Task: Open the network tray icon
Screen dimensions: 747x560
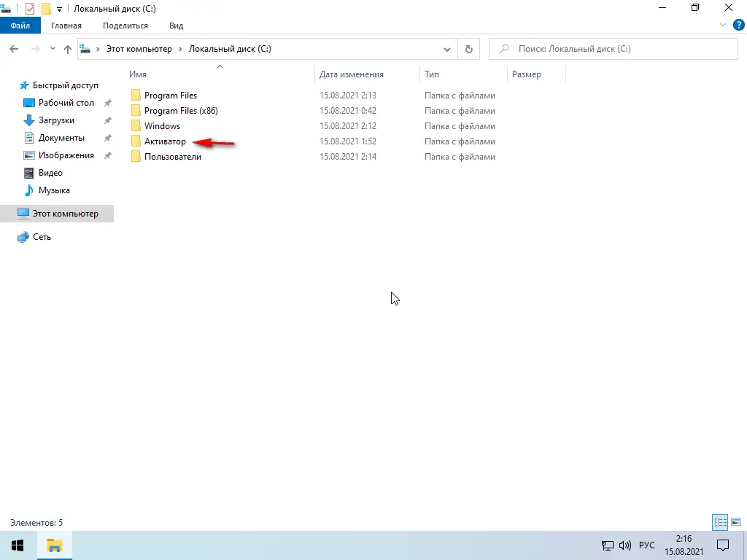Action: [608, 545]
